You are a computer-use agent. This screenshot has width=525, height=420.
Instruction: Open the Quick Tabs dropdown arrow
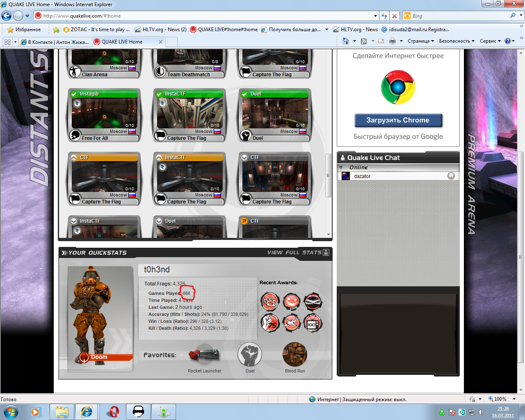pyautogui.click(x=15, y=42)
